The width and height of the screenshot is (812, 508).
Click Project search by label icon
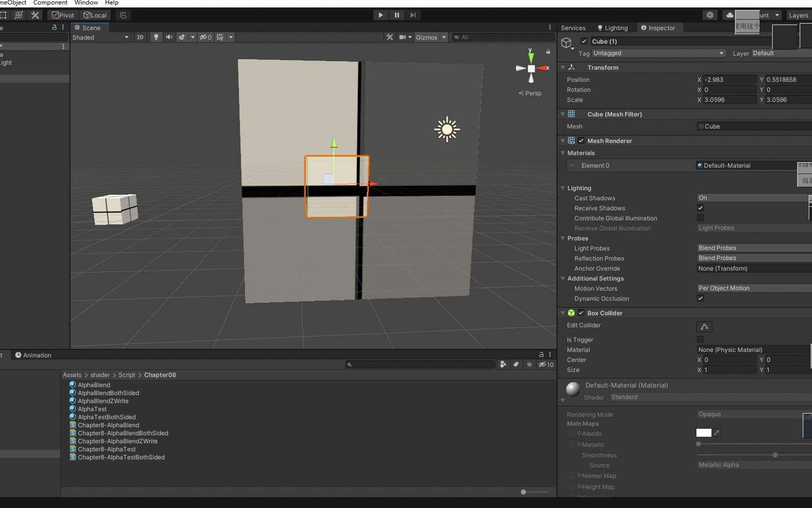pos(516,365)
